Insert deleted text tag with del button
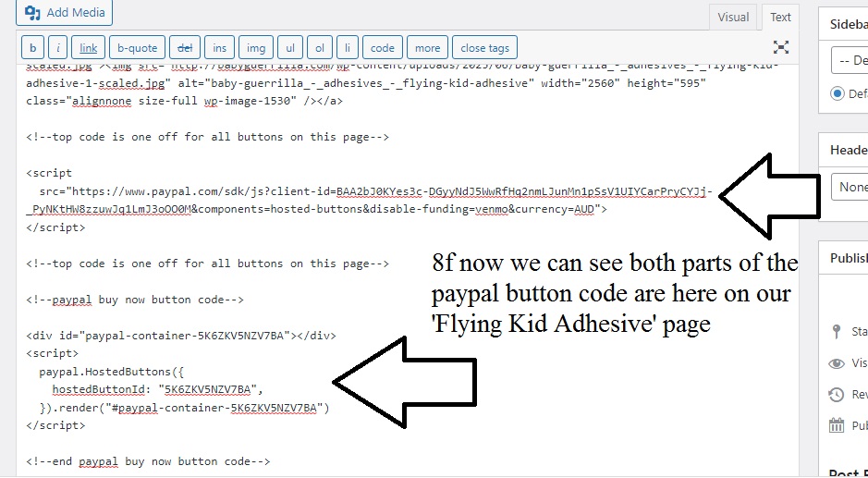 pos(185,48)
